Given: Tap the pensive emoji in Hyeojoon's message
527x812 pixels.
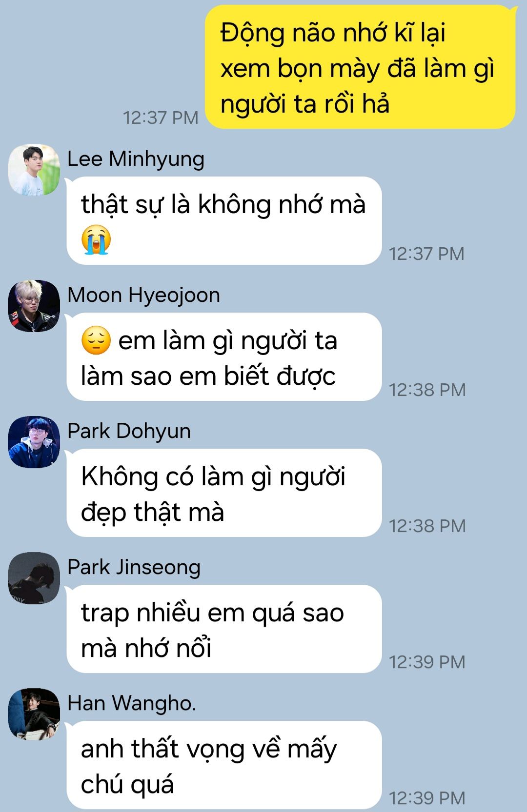Looking at the screenshot, I should (x=96, y=340).
